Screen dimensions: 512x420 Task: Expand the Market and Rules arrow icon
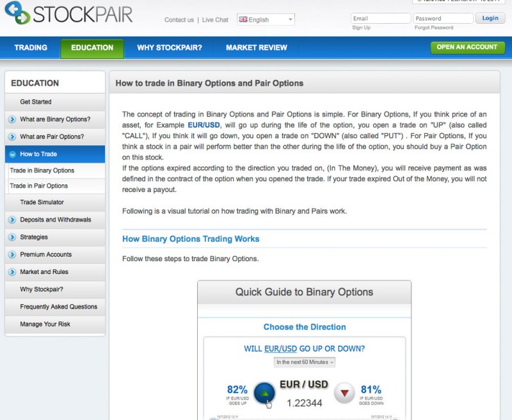[x=12, y=272]
